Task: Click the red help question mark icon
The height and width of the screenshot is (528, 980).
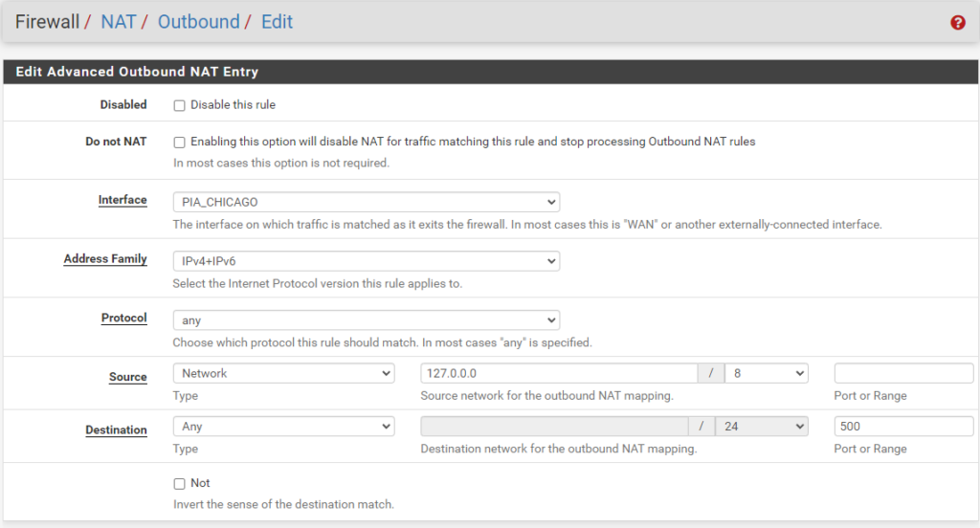Action: point(958,23)
